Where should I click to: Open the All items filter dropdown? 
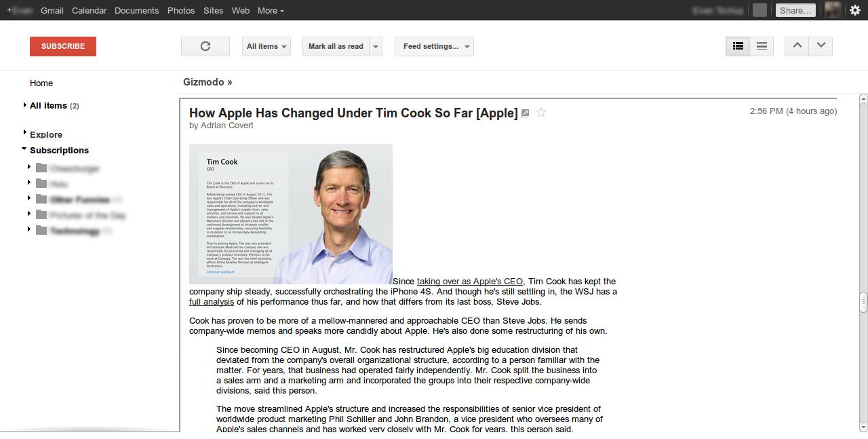266,46
